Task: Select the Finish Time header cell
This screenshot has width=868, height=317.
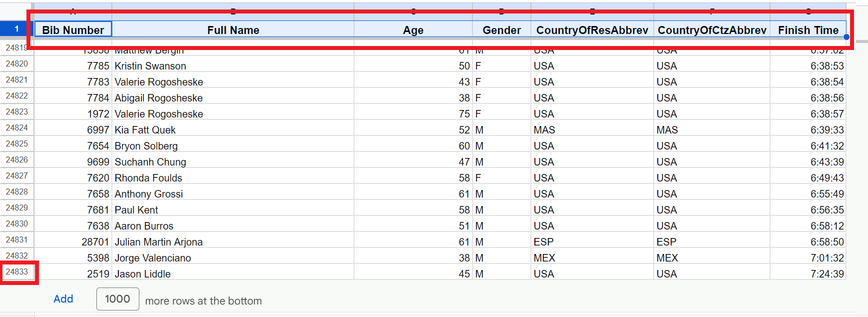Action: (808, 30)
